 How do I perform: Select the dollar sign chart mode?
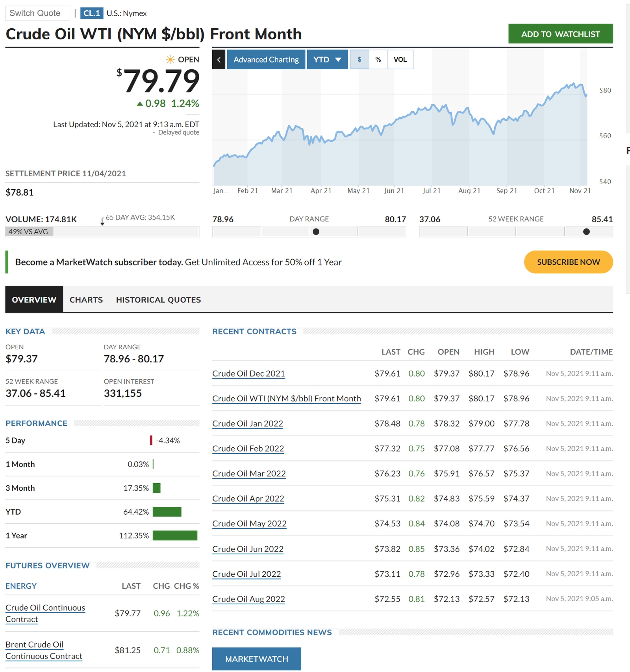[x=359, y=59]
